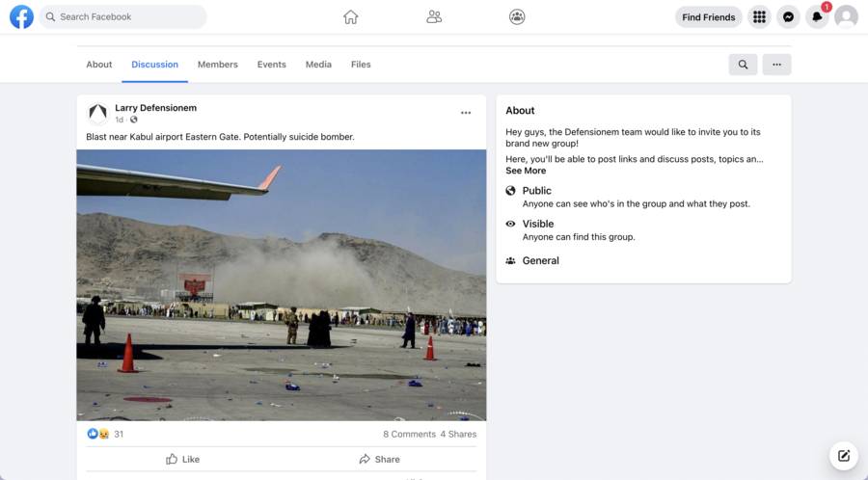Screen dimensions: 868x480
Task: Switch to the Events tab
Action: [271, 65]
